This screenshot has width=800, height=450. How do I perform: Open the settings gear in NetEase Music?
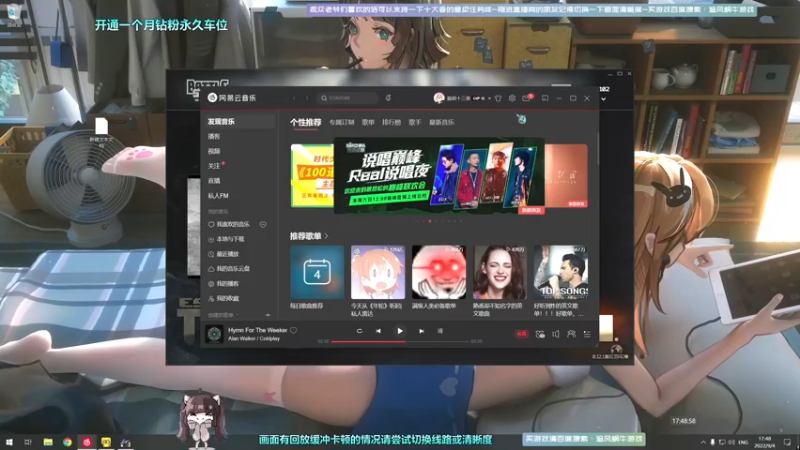point(512,98)
